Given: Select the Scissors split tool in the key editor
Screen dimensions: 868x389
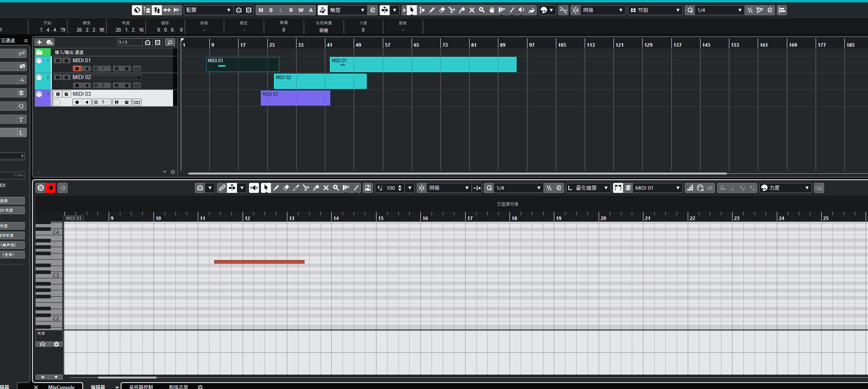Looking at the screenshot, I should tap(306, 188).
